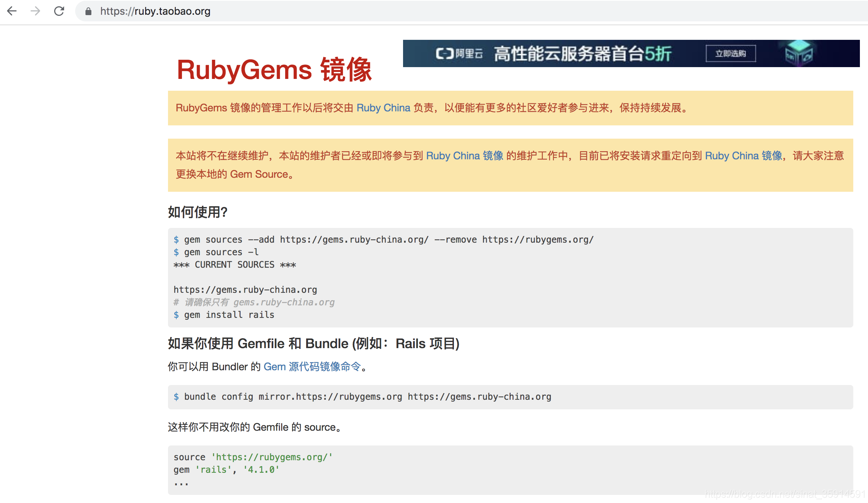Click the browser back arrow
868x503 pixels.
pyautogui.click(x=12, y=11)
